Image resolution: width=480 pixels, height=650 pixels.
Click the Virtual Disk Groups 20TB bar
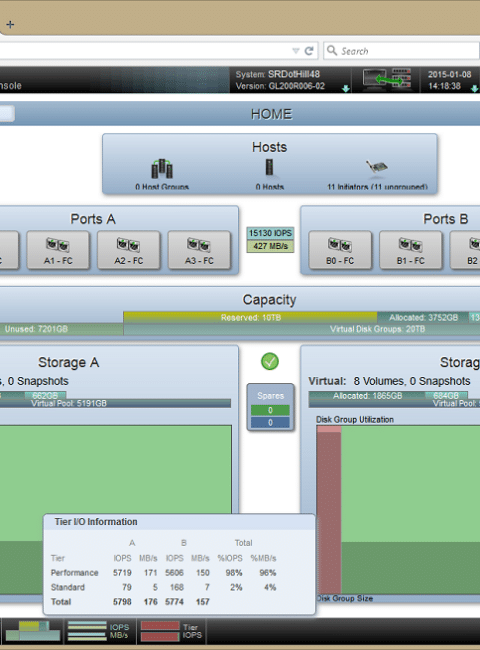(x=302, y=329)
